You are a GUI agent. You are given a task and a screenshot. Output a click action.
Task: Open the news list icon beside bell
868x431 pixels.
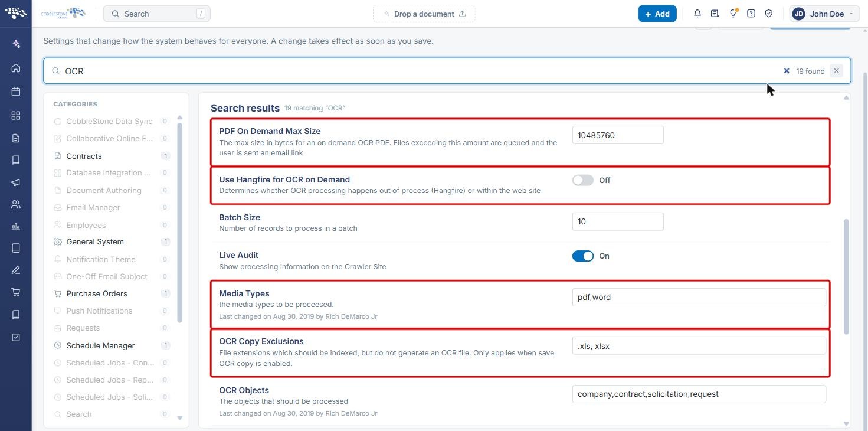tap(715, 14)
